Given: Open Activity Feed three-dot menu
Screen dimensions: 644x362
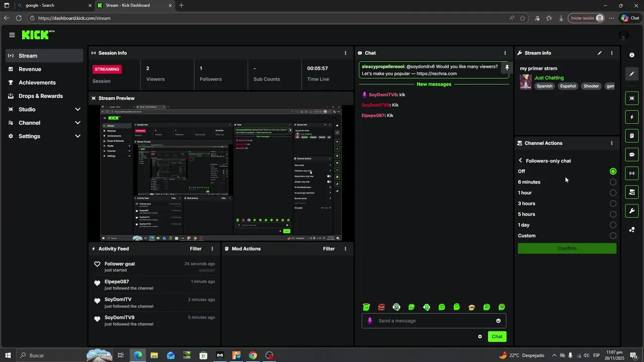Looking at the screenshot, I should [x=212, y=249].
